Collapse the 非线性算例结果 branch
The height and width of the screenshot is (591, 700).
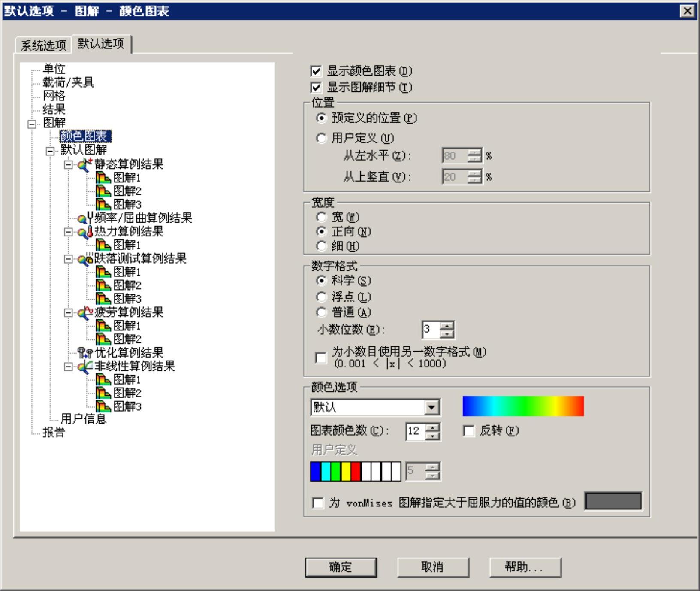(x=68, y=367)
